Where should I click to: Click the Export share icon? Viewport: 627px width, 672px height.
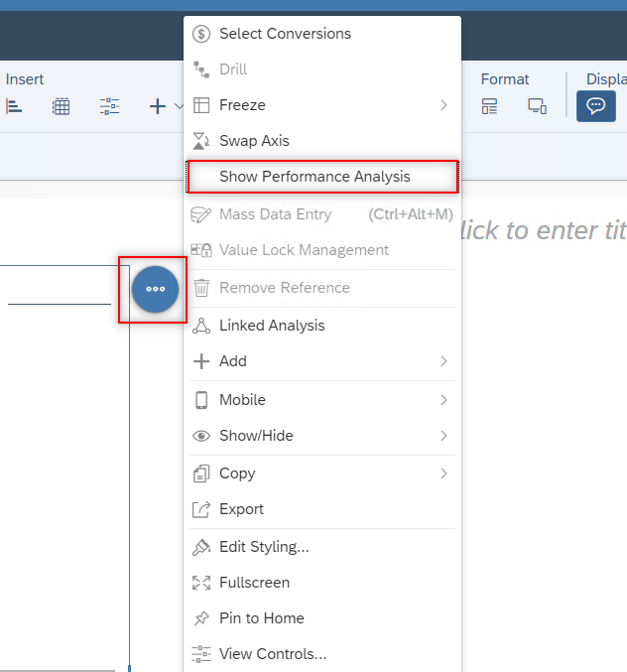201,509
